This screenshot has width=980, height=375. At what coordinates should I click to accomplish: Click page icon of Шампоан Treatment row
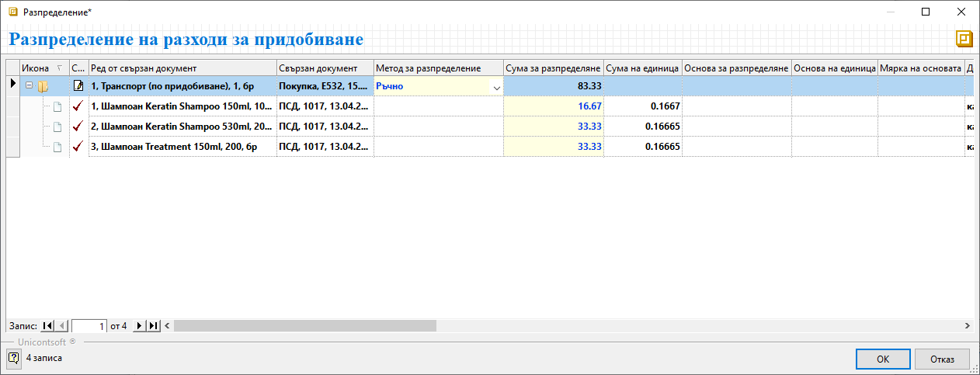[57, 147]
